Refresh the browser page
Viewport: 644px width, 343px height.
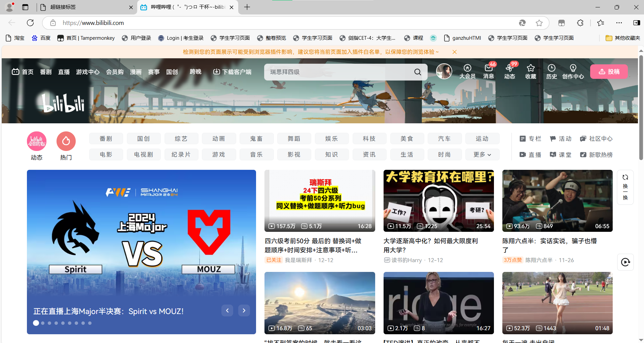point(30,23)
